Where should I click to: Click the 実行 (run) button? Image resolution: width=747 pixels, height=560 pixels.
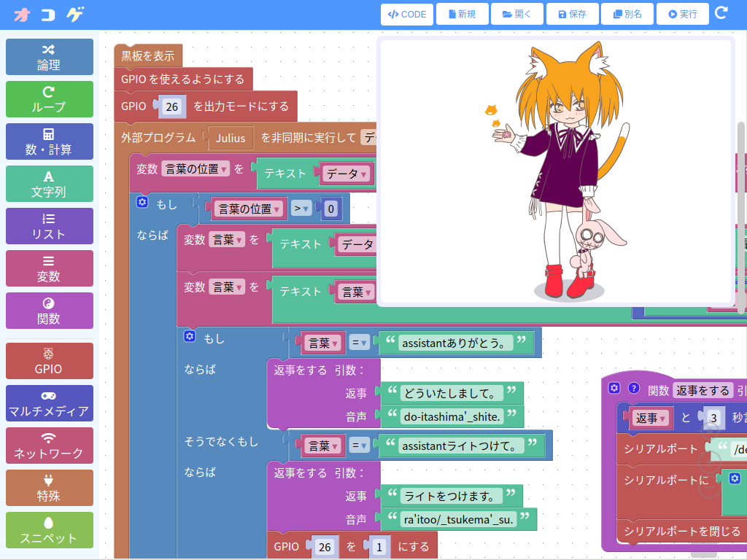point(682,14)
